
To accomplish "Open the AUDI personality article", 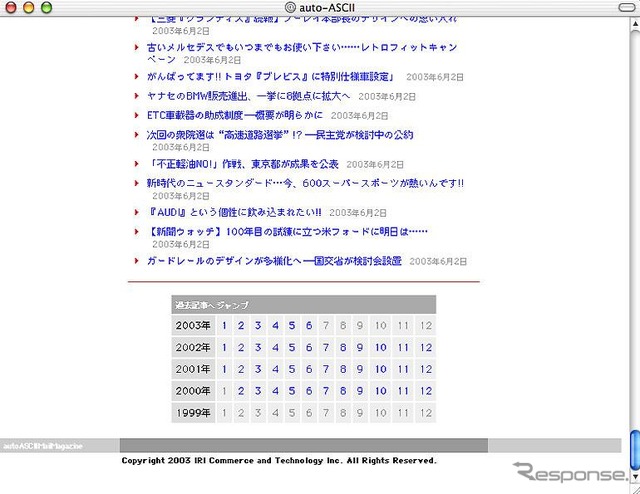I will pos(234,212).
